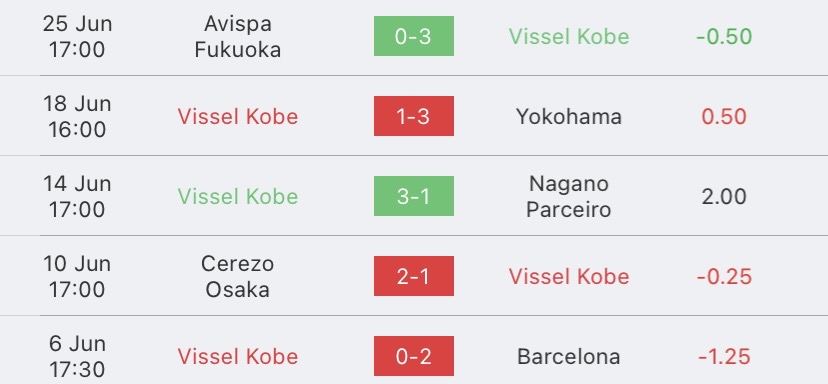The height and width of the screenshot is (384, 828).
Task: Click the red 1-3 score badge
Action: click(x=413, y=116)
